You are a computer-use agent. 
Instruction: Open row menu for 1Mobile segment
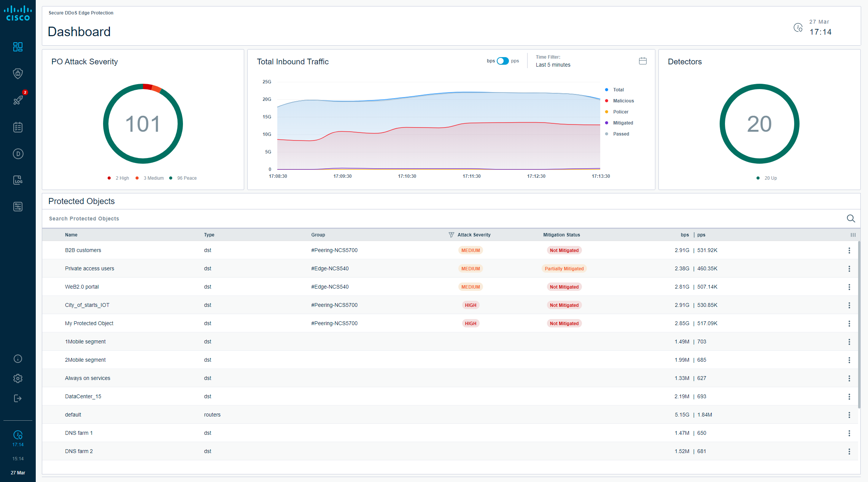[x=849, y=342]
